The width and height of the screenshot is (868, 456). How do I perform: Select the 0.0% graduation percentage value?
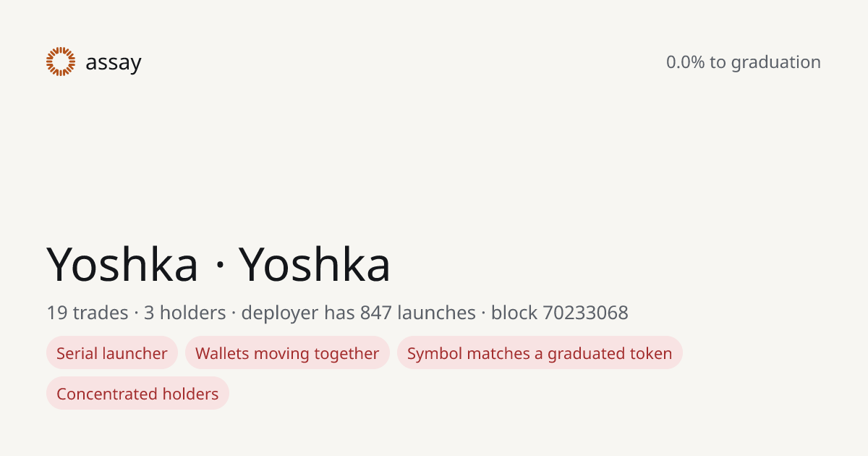(x=686, y=62)
